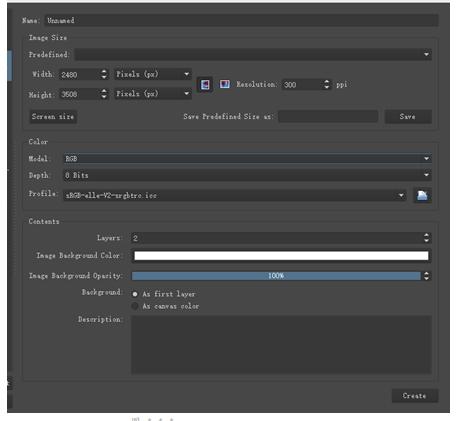The width and height of the screenshot is (460, 421).
Task: Open color Model RGB dropdown
Action: 247,159
